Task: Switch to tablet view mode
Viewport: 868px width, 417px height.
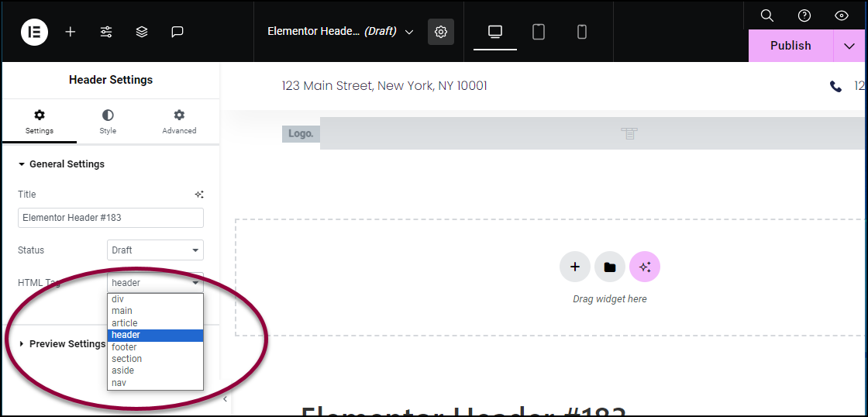Action: (539, 32)
